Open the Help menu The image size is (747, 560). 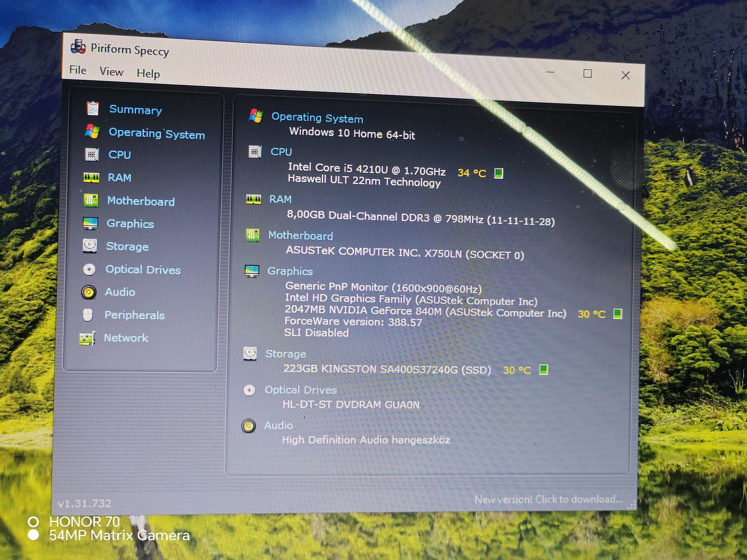(148, 74)
